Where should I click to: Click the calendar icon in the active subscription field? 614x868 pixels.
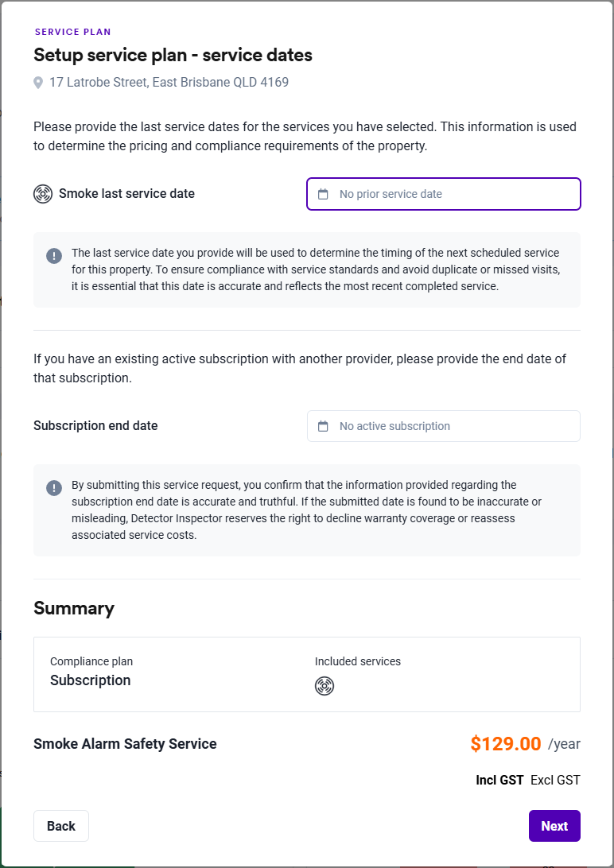click(x=323, y=426)
